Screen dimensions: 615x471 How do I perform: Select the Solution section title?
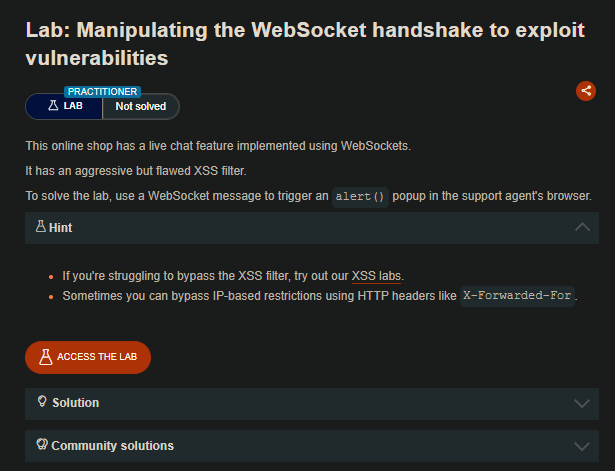75,403
